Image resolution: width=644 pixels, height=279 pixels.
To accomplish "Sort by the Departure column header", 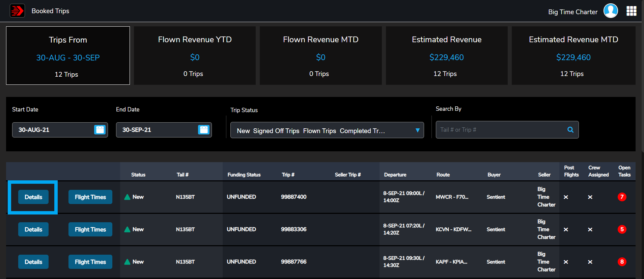I will 395,175.
